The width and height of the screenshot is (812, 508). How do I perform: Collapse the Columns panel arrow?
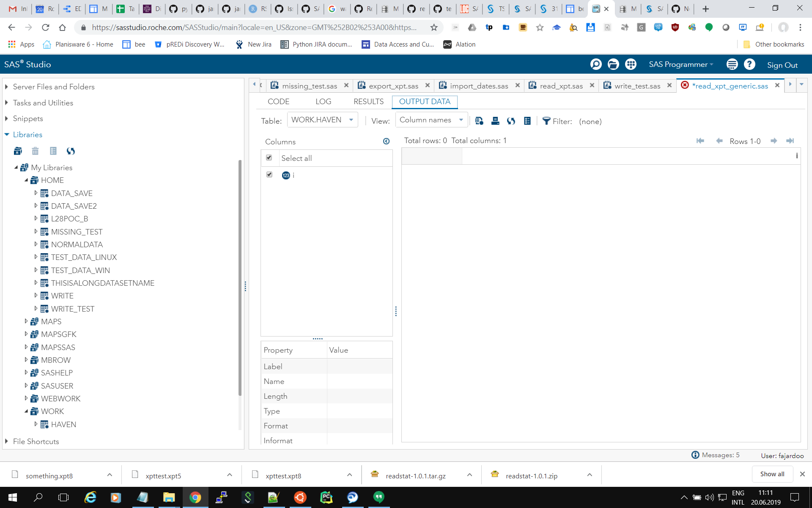(x=386, y=141)
